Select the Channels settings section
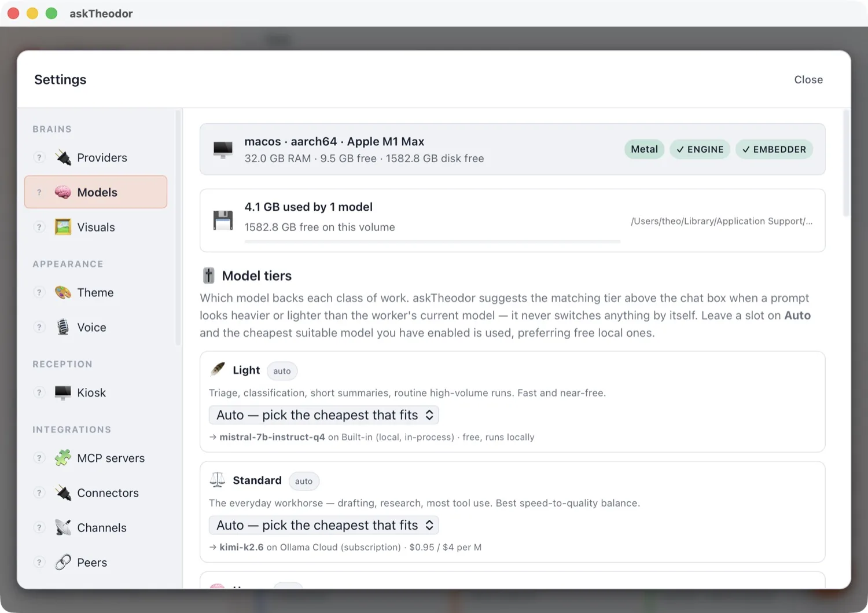The width and height of the screenshot is (868, 613). pyautogui.click(x=96, y=527)
